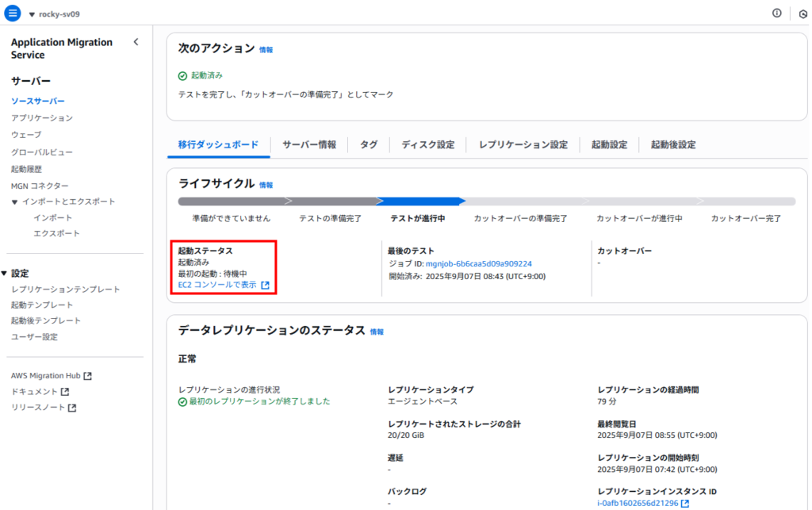Image resolution: width=812 pixels, height=510 pixels.
Task: Open the タグ tab
Action: pyautogui.click(x=369, y=145)
